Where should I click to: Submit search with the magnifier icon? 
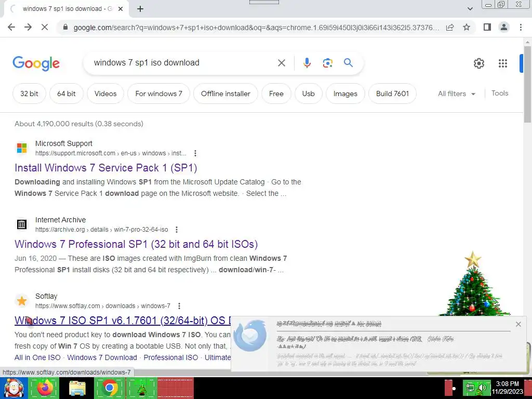[x=348, y=63]
